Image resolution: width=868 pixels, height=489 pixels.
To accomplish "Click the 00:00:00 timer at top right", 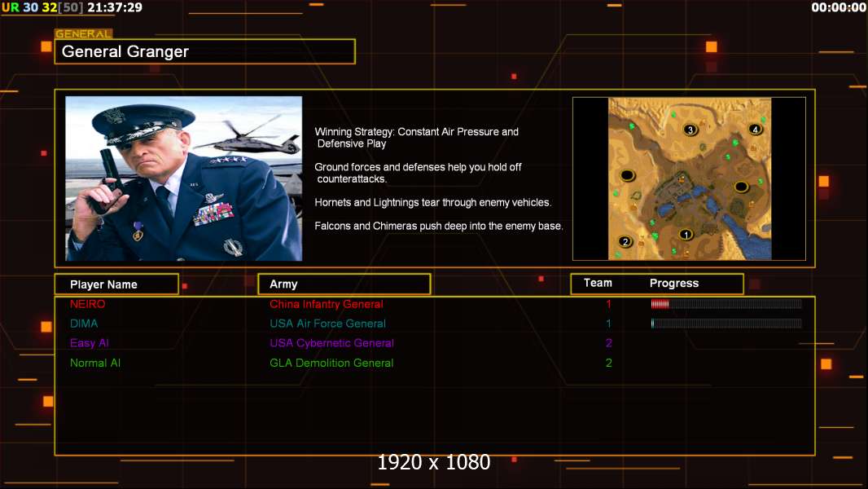I will pos(839,7).
